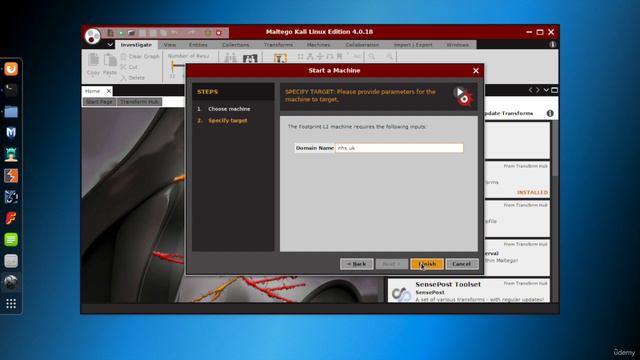Image resolution: width=640 pixels, height=360 pixels.
Task: Open the SensePost Toolset hub card
Action: coord(469,291)
